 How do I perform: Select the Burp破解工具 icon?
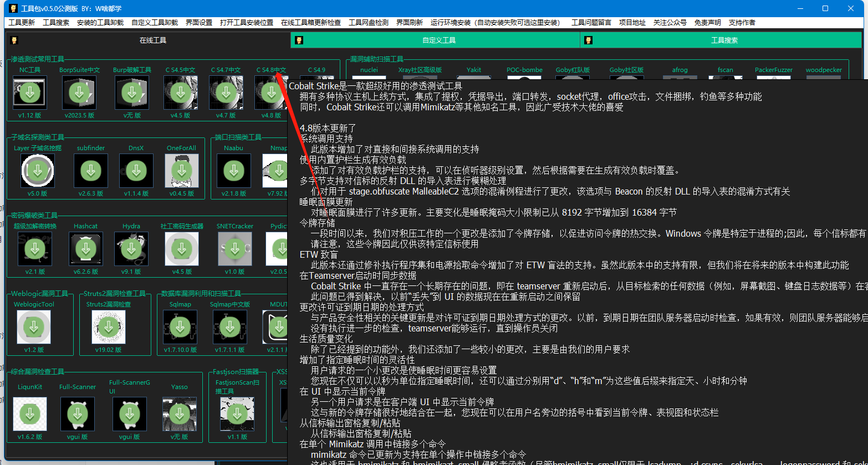click(132, 93)
